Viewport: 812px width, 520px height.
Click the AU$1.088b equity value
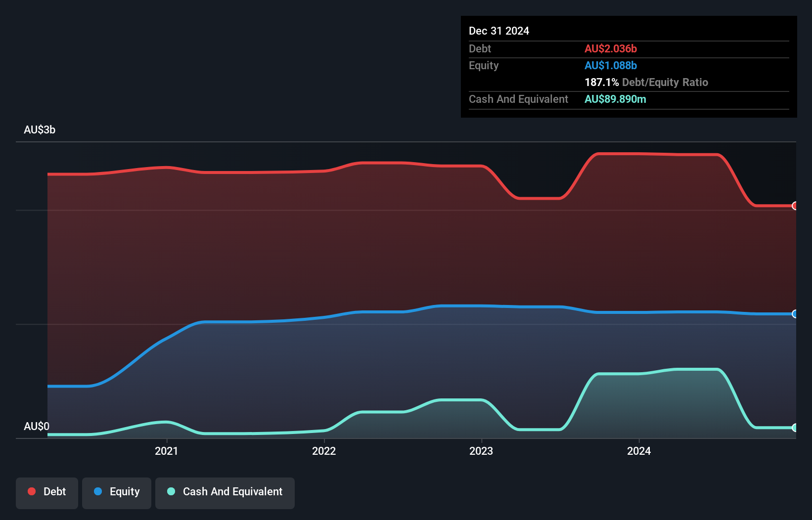point(611,65)
